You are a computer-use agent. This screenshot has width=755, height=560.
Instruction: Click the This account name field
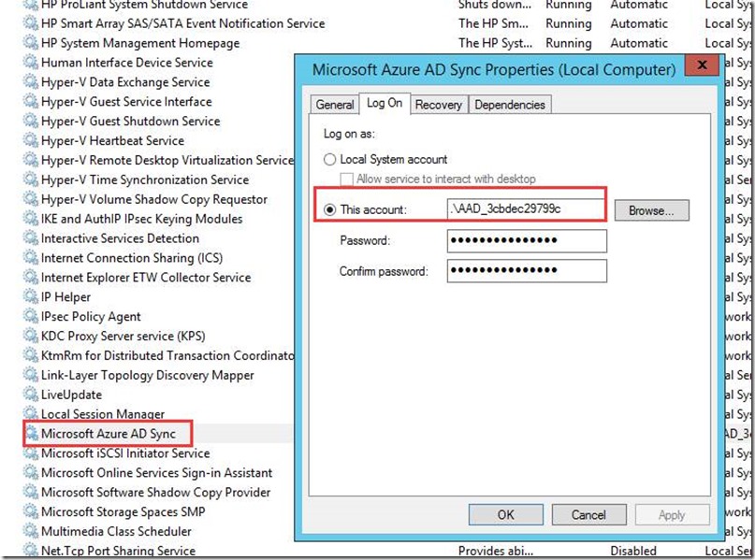pos(527,209)
